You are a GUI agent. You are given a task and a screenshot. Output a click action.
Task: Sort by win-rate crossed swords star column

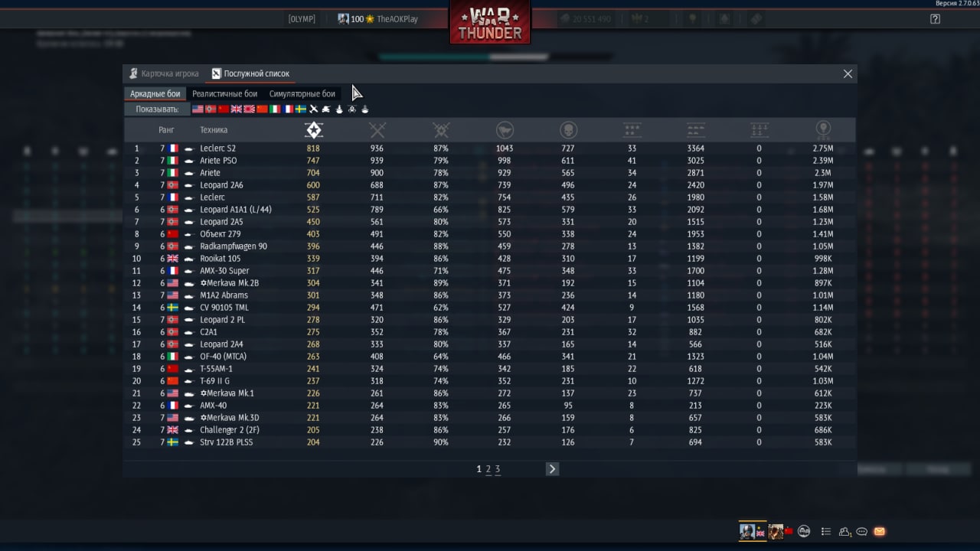pyautogui.click(x=440, y=129)
